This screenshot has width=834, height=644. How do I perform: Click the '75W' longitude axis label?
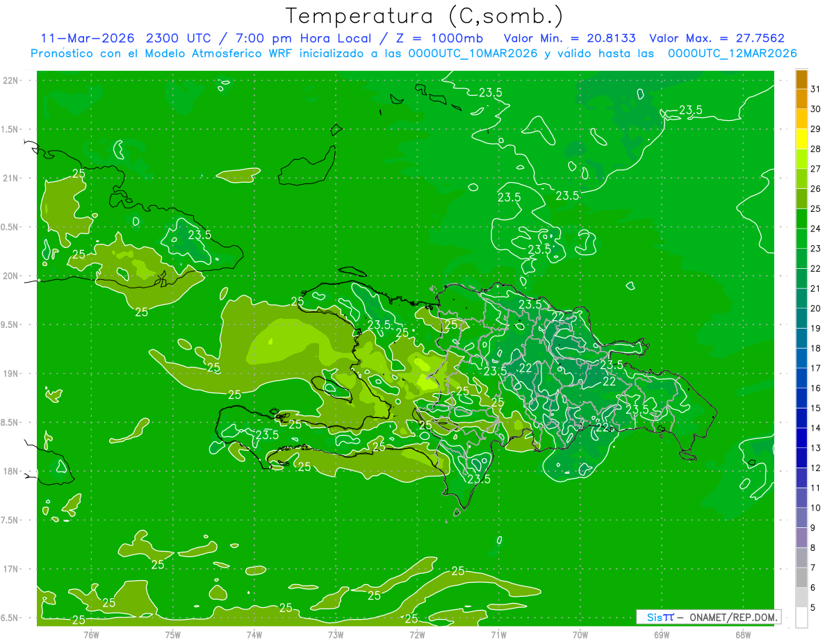[172, 634]
